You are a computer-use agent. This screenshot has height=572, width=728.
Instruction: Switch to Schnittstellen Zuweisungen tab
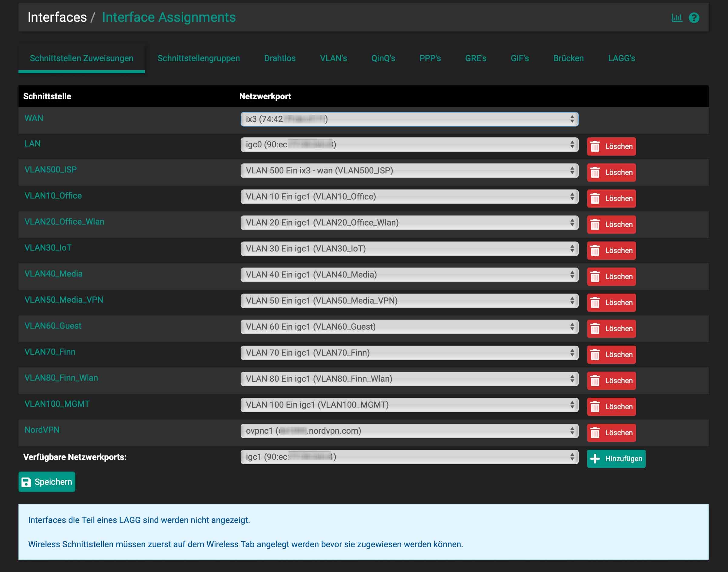pos(81,58)
